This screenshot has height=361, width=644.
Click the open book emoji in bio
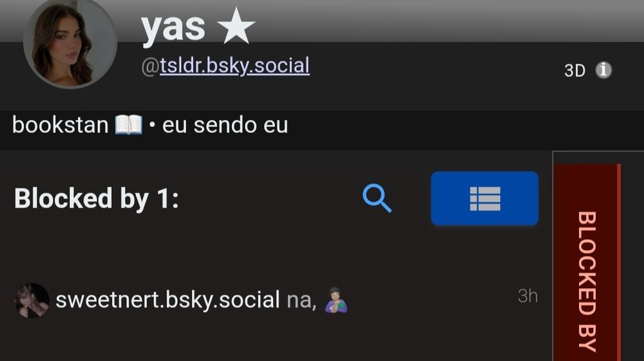[x=129, y=125]
